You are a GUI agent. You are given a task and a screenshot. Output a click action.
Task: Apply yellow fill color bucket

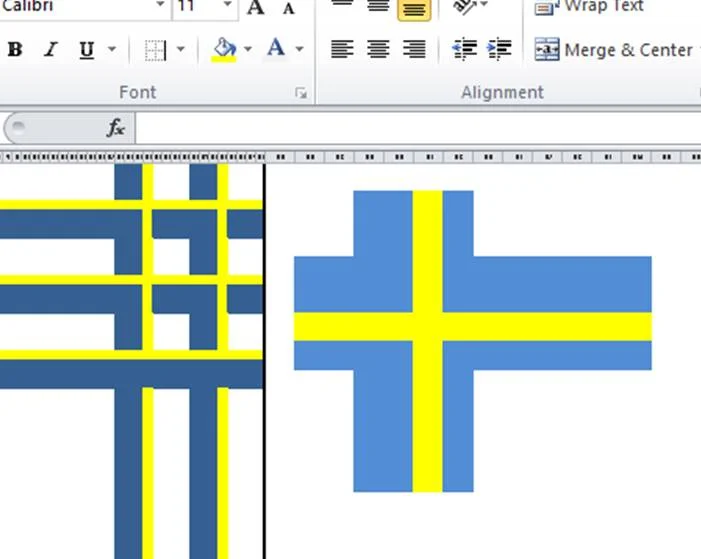click(224, 49)
